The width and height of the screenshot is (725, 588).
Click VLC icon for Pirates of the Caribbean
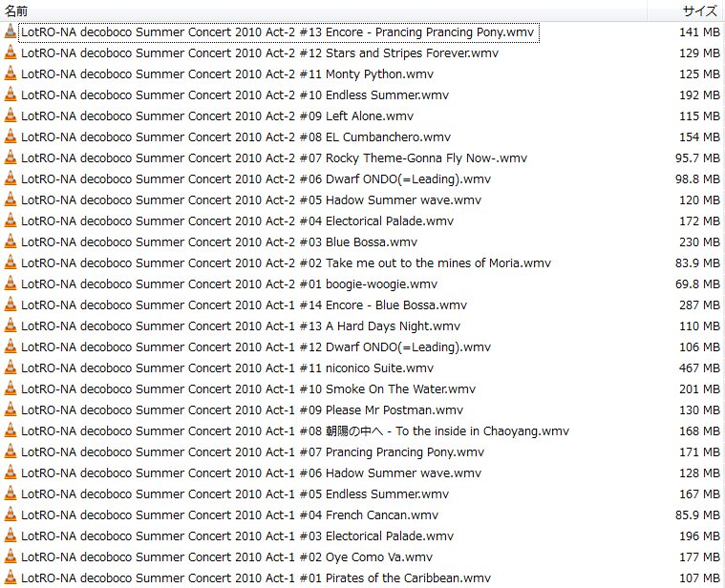[x=11, y=578]
